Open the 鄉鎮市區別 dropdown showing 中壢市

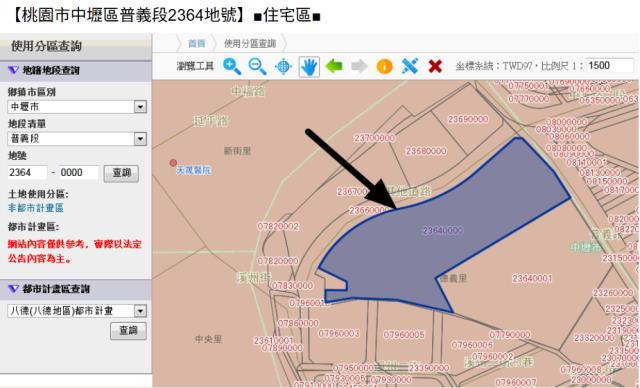click(x=77, y=107)
